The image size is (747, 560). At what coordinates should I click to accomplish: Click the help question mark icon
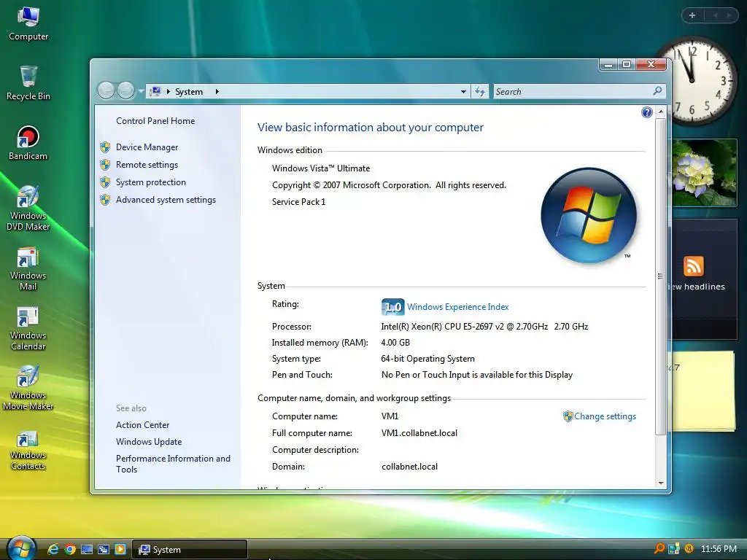tap(646, 112)
